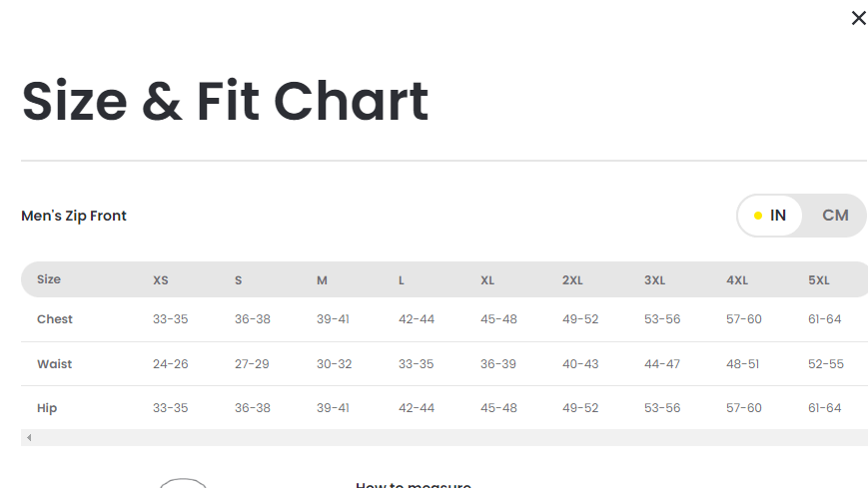Click the Hip value 42-44 for size L
This screenshot has height=488, width=868.
click(417, 408)
